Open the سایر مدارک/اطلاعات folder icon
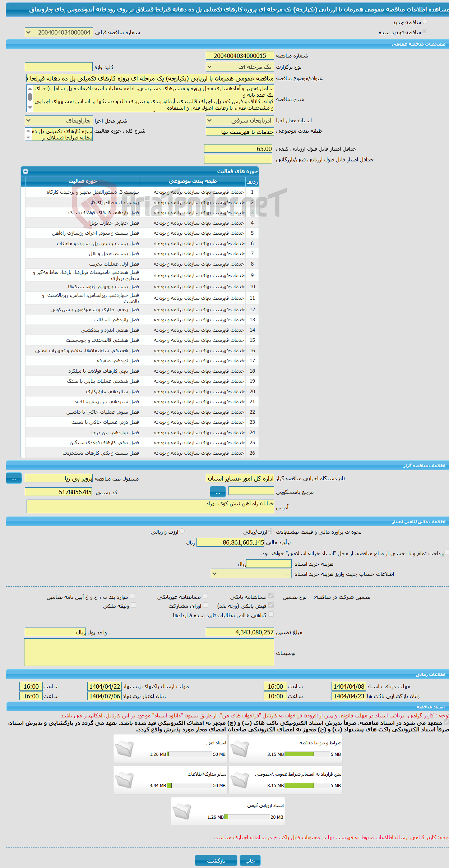The image size is (449, 868). pos(124,780)
